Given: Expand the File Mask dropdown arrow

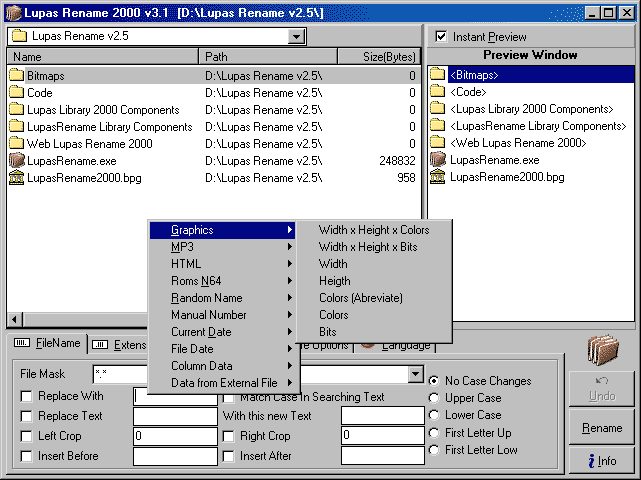Looking at the screenshot, I should pos(415,374).
